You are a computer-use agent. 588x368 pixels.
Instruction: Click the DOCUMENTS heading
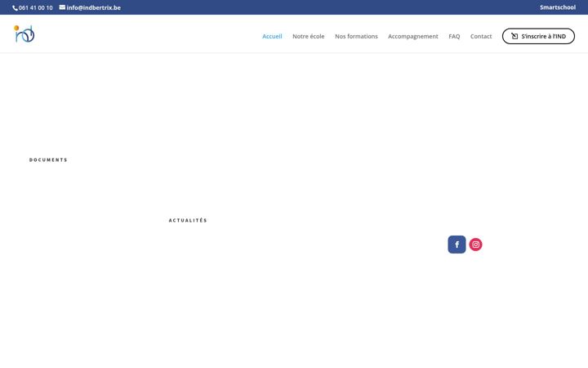pos(48,159)
